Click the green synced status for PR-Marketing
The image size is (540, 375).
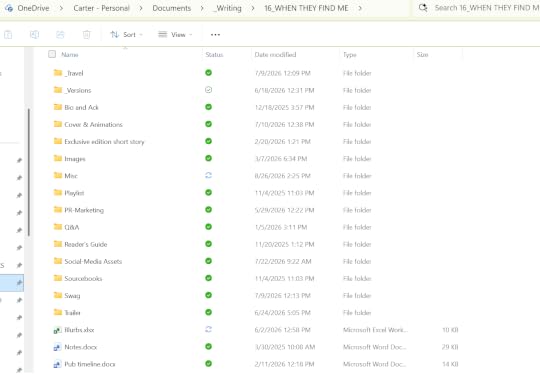pos(208,209)
